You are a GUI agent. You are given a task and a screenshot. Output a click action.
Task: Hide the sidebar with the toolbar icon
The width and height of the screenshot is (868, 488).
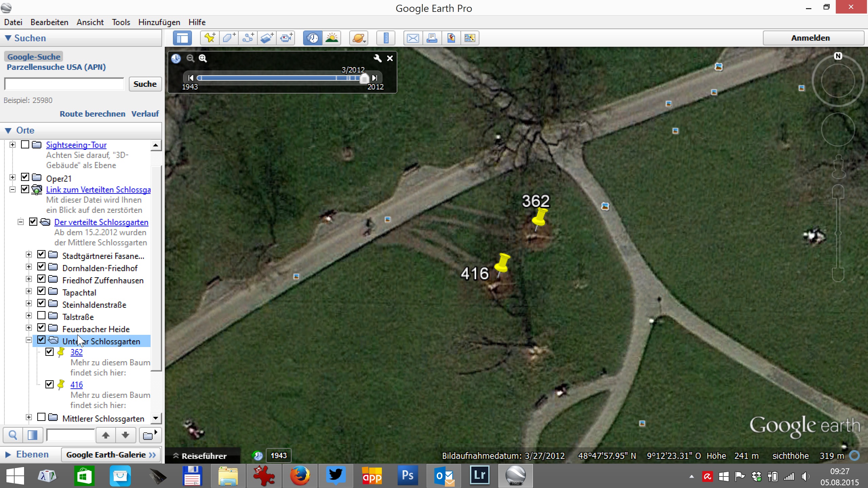[x=182, y=38]
